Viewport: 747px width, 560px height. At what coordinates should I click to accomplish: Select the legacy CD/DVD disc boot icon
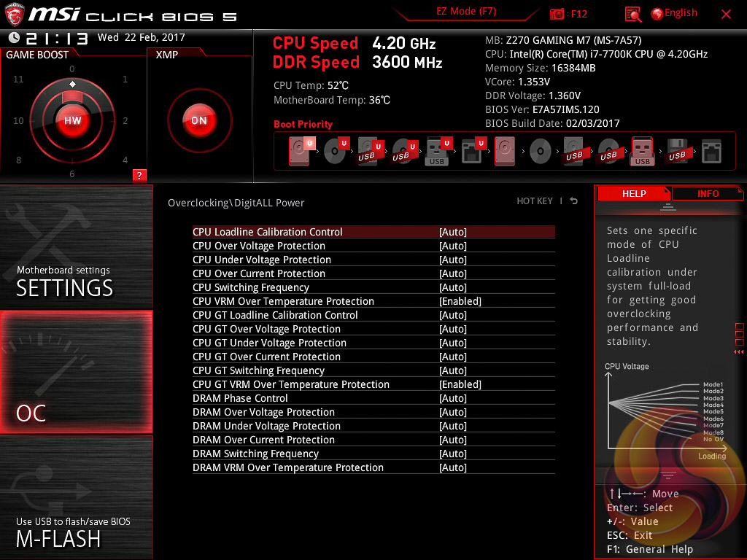pos(541,152)
